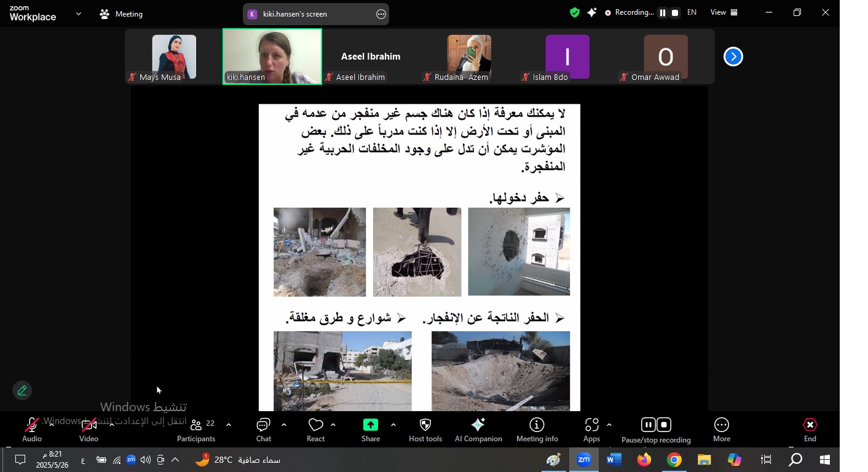Click the explosion crater photo in slide
Viewport: 868px width, 472px height.
[x=500, y=371]
